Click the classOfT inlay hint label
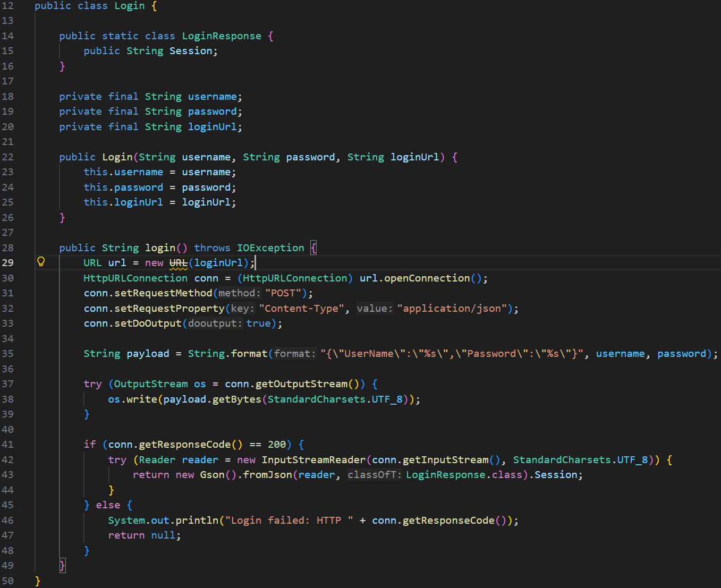This screenshot has height=588, width=721. coord(374,475)
